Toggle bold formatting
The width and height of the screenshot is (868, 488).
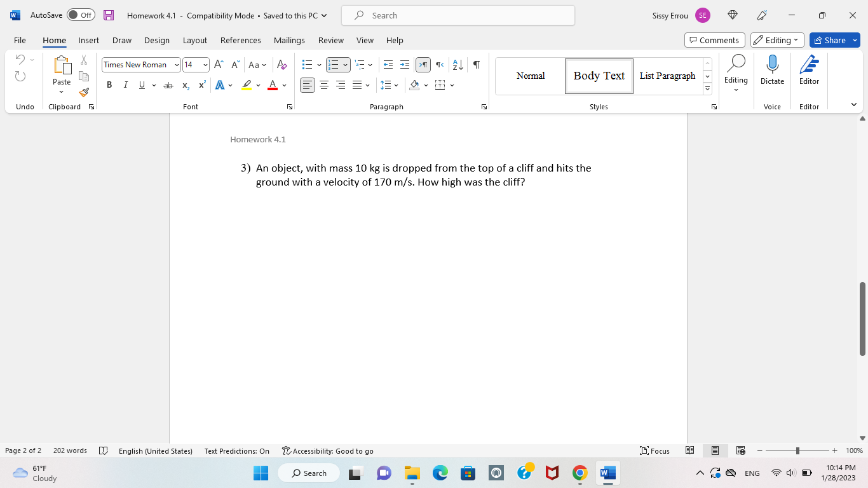tap(109, 85)
